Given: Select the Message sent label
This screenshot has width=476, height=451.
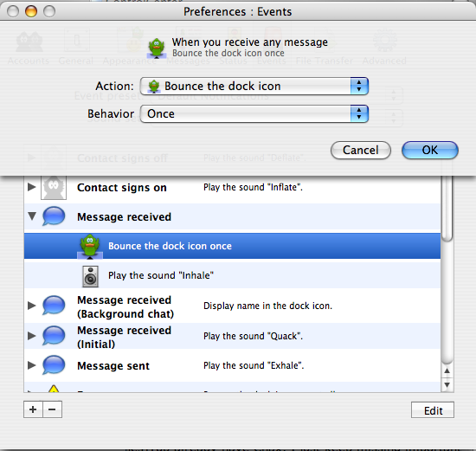Looking at the screenshot, I should click(x=113, y=365).
